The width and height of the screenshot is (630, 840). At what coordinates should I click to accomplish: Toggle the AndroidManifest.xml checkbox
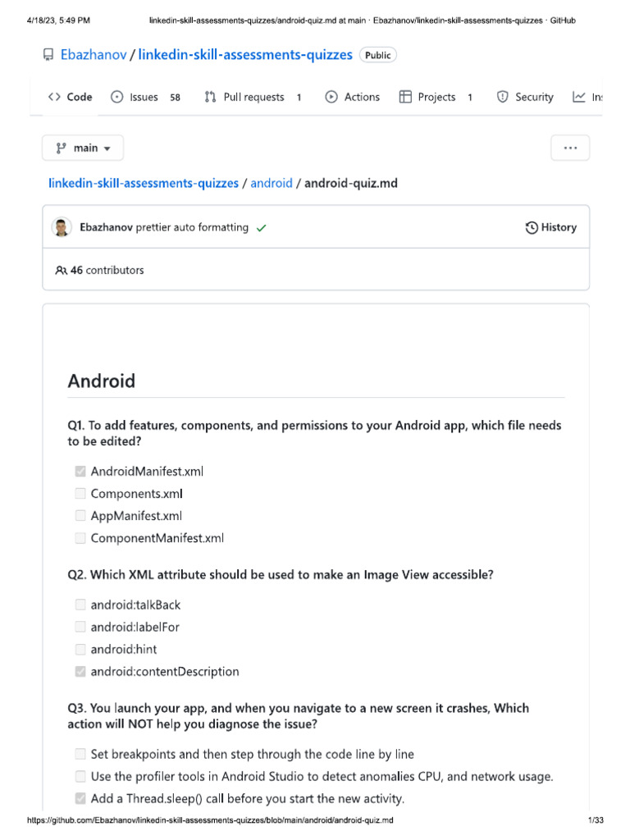pyautogui.click(x=80, y=472)
